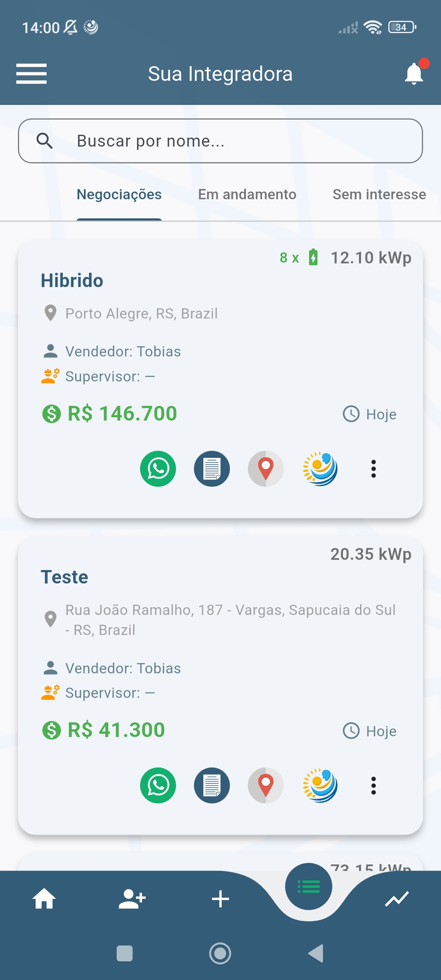The image size is (441, 980).
Task: Open the notifications bell
Action: (x=414, y=73)
